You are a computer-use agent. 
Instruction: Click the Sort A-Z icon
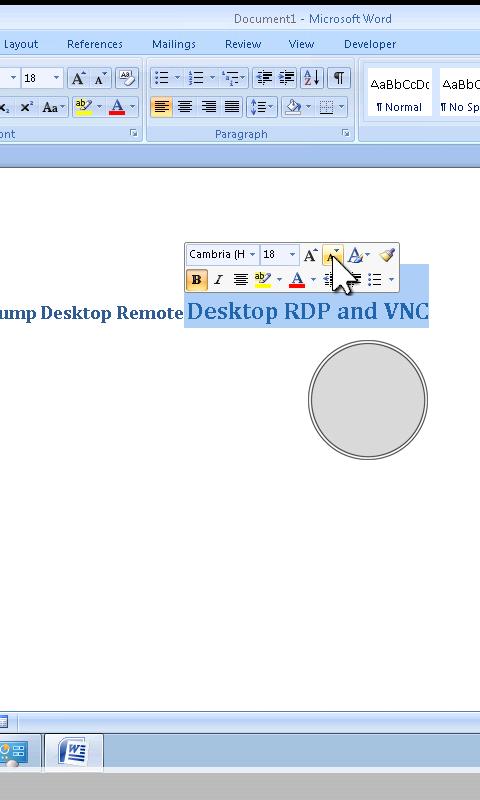(312, 78)
